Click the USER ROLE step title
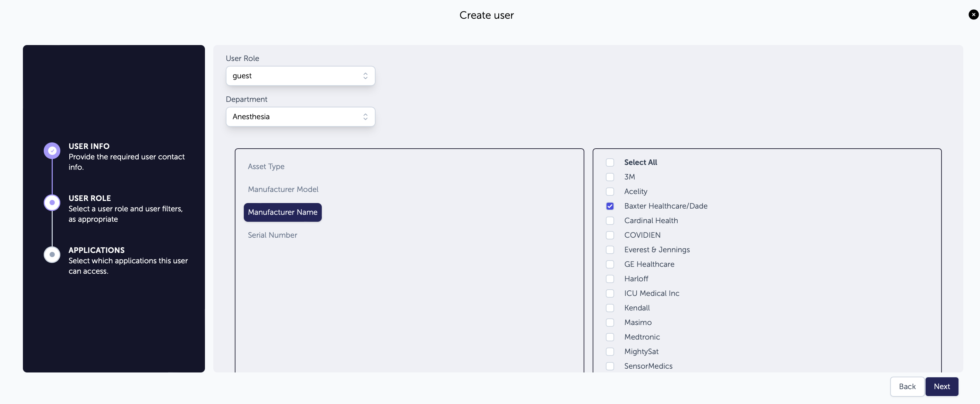 (x=90, y=199)
